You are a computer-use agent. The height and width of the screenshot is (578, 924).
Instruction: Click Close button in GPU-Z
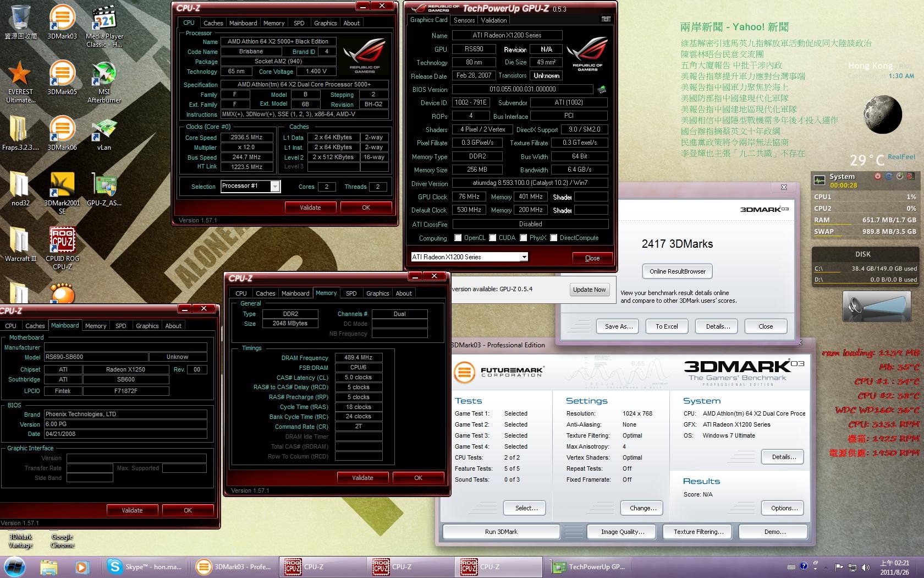tap(592, 258)
